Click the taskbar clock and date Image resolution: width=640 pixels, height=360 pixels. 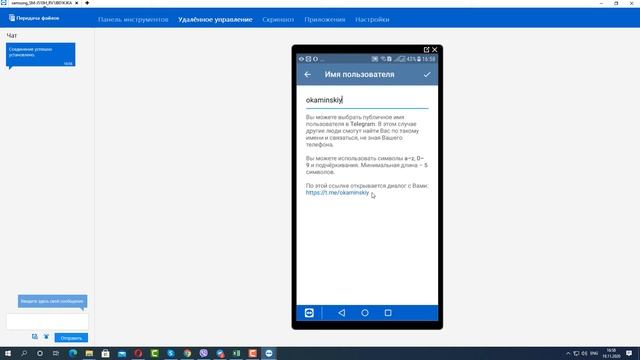coord(611,353)
